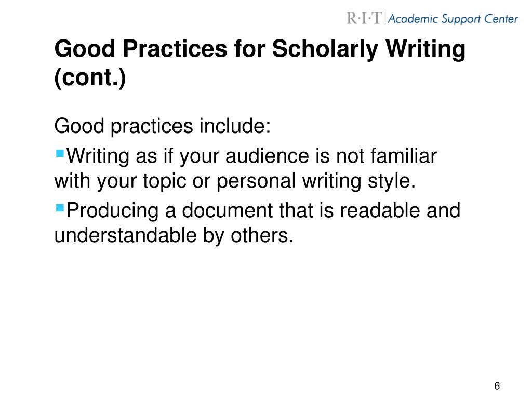Click the word 'Writing' at the end of the heading
Image resolution: width=532 pixels, height=399 pixels.
tap(426, 49)
